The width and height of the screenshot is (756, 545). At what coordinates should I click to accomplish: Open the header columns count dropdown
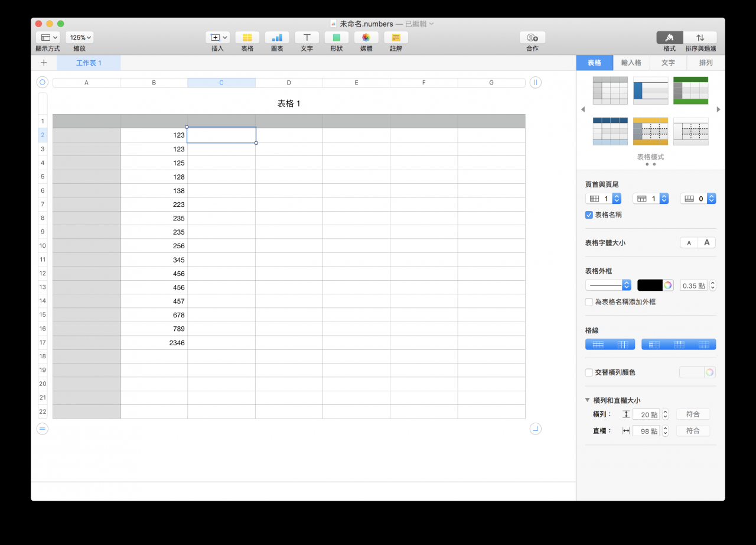[x=603, y=199]
